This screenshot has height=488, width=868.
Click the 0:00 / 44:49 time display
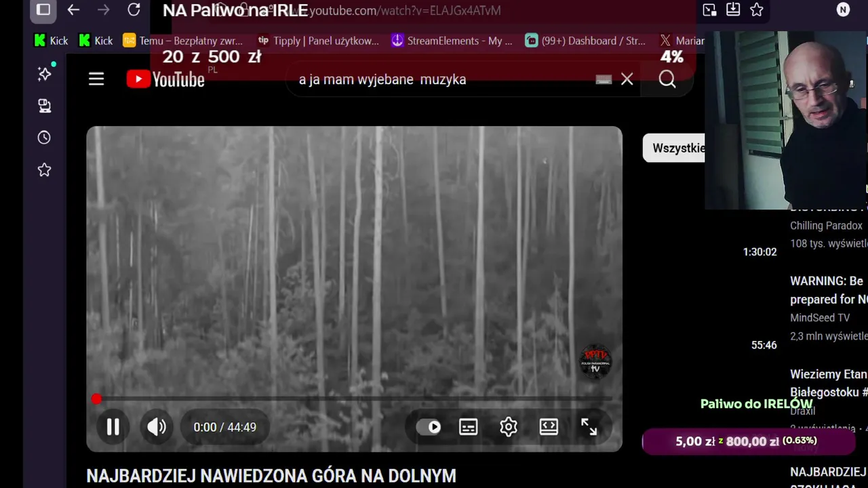click(224, 427)
